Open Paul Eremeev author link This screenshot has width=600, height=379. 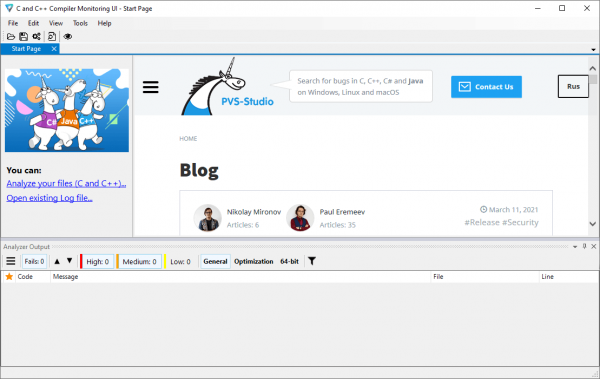click(342, 212)
